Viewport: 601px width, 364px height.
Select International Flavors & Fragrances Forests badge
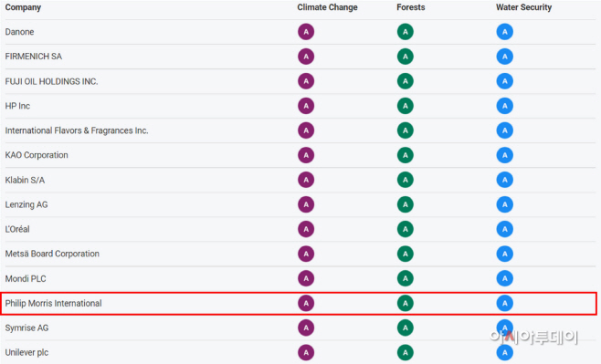[406, 130]
